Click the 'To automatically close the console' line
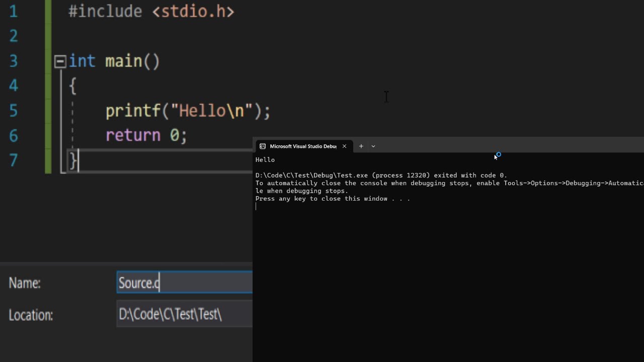Viewport: 644px width, 362px height. tap(449, 183)
